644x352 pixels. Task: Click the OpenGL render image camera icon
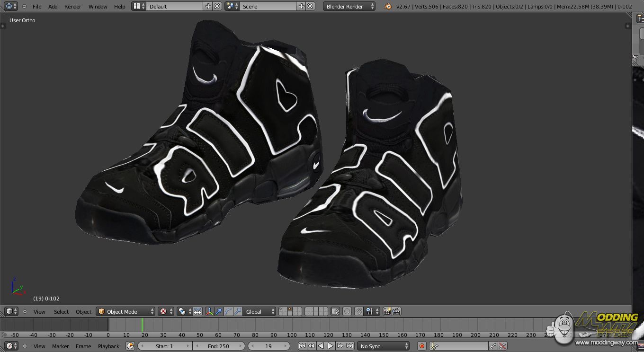(387, 311)
